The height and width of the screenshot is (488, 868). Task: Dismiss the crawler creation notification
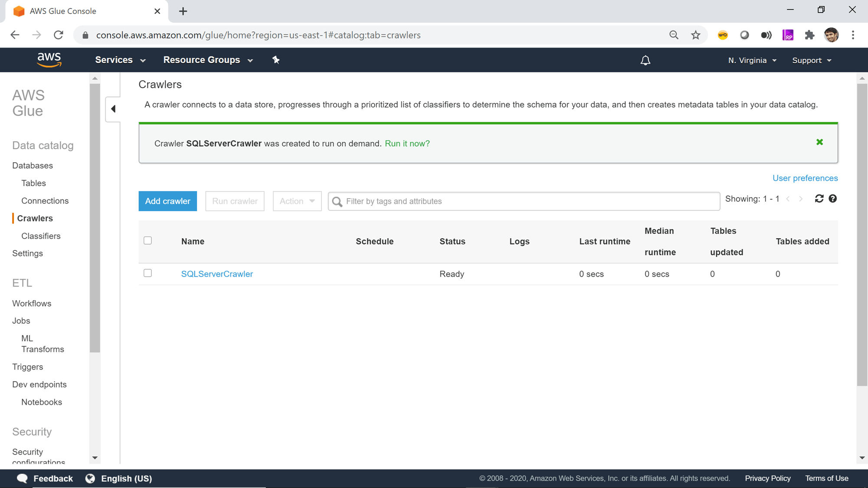pos(819,142)
